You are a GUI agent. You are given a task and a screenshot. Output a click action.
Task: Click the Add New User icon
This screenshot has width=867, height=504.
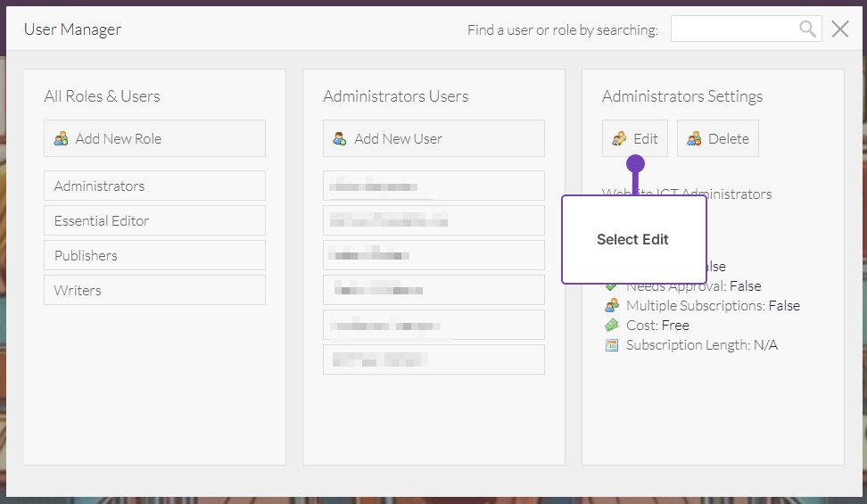tap(340, 139)
